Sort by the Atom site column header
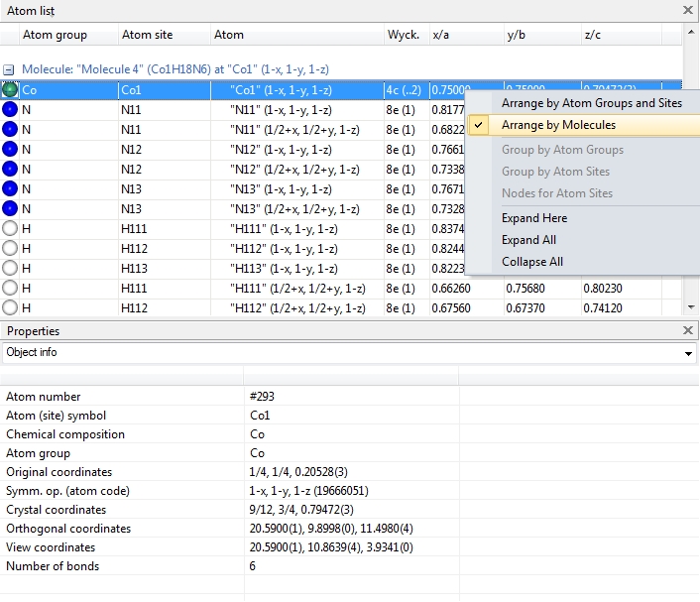 (147, 35)
